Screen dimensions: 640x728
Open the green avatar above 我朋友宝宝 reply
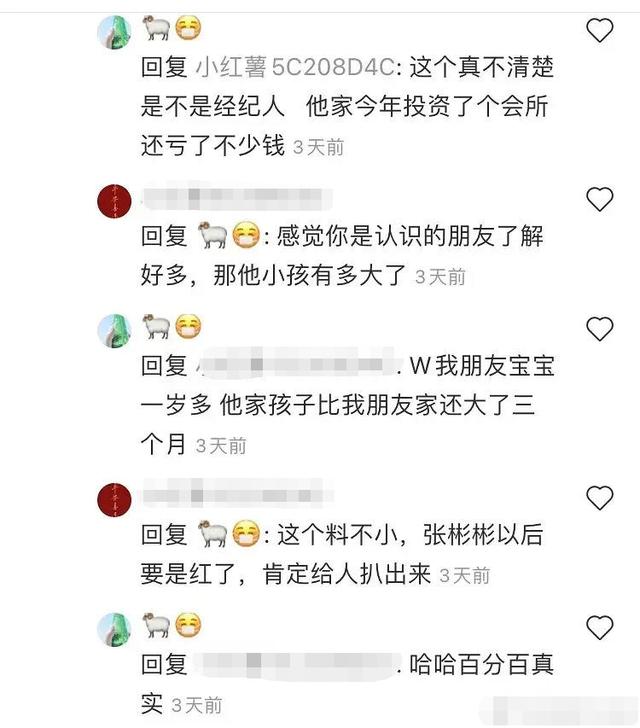point(114,331)
